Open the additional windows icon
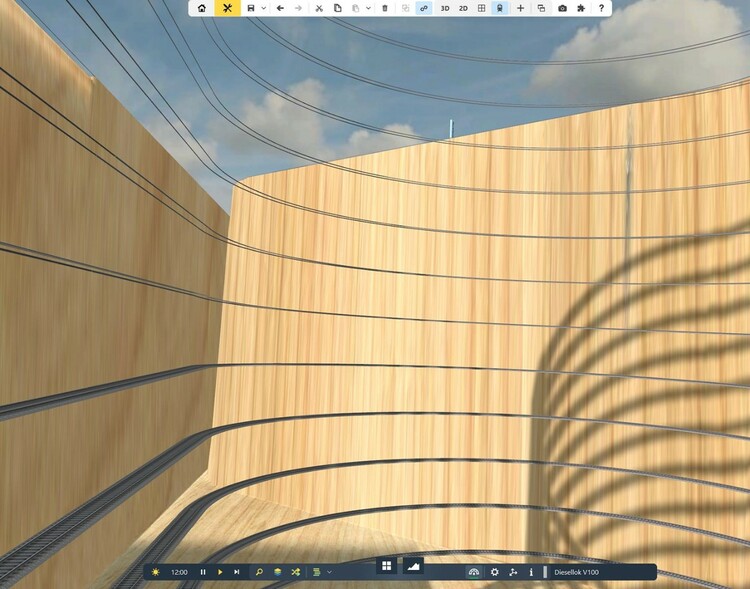 click(541, 8)
